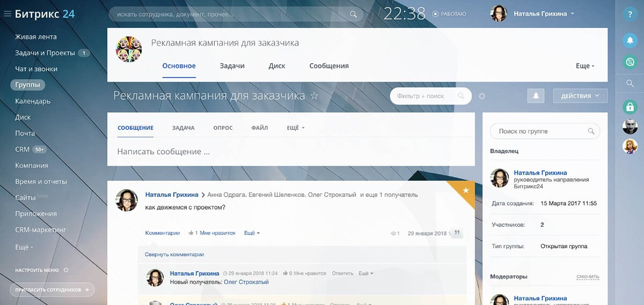
Task: Switch to the Задачи tab
Action: (x=232, y=66)
